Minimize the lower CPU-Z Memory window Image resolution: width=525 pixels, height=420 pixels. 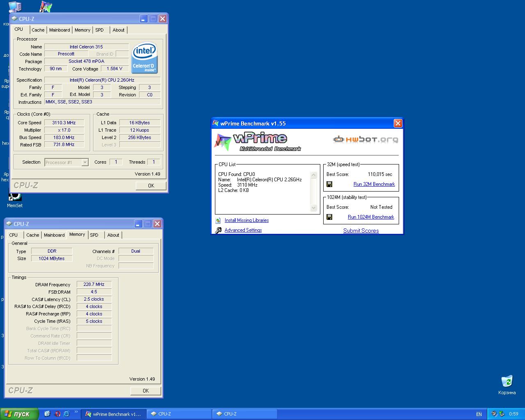138,224
